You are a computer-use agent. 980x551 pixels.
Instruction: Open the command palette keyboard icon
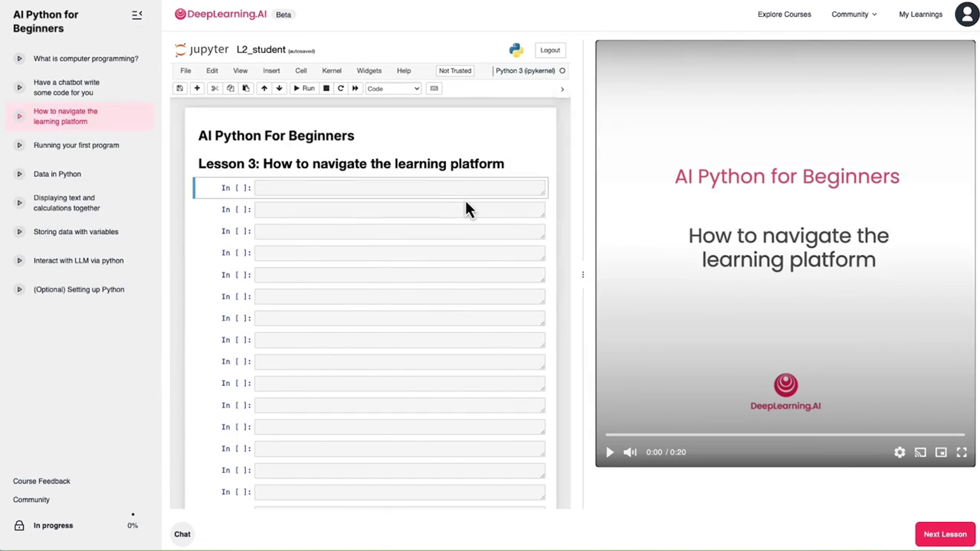(x=434, y=88)
